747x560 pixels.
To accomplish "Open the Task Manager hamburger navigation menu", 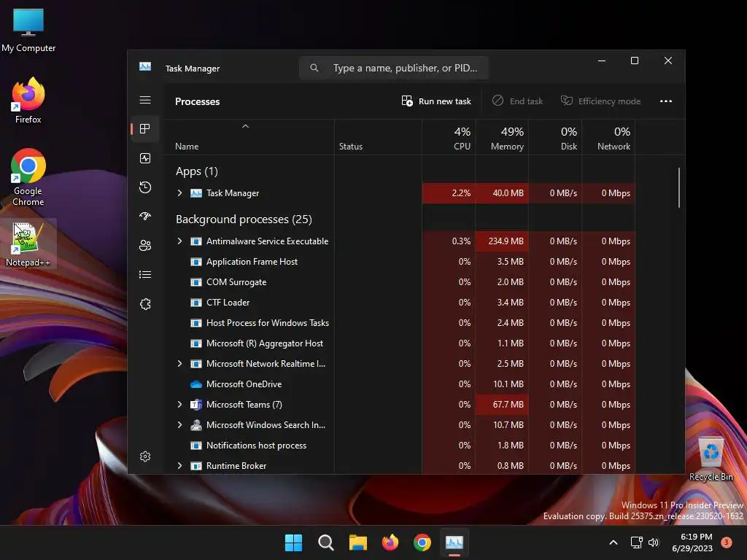I will coord(145,100).
